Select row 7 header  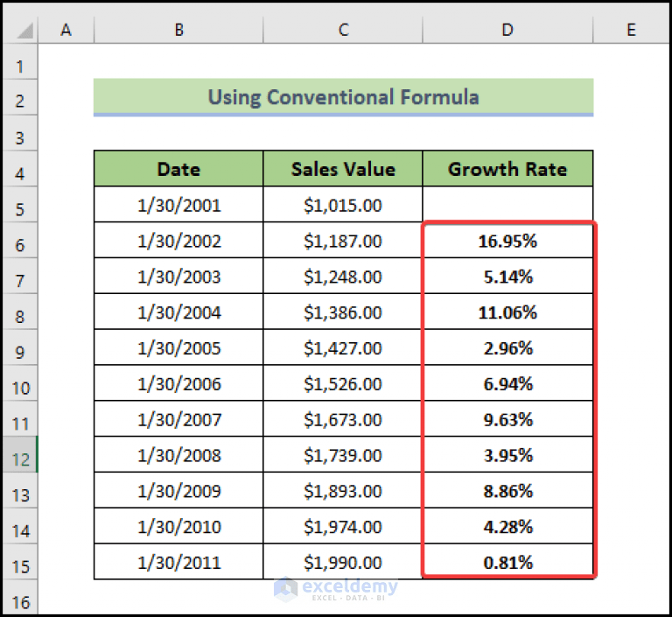pyautogui.click(x=20, y=277)
